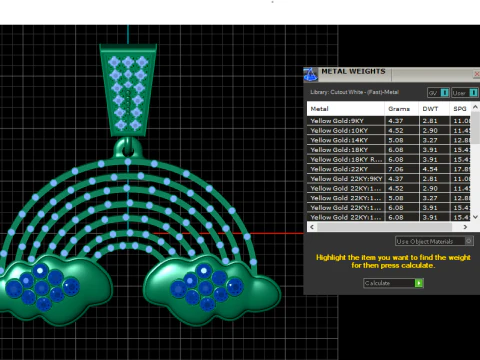Select the Yellow Gold:14KY row
480x360 pixels.
pyautogui.click(x=389, y=140)
